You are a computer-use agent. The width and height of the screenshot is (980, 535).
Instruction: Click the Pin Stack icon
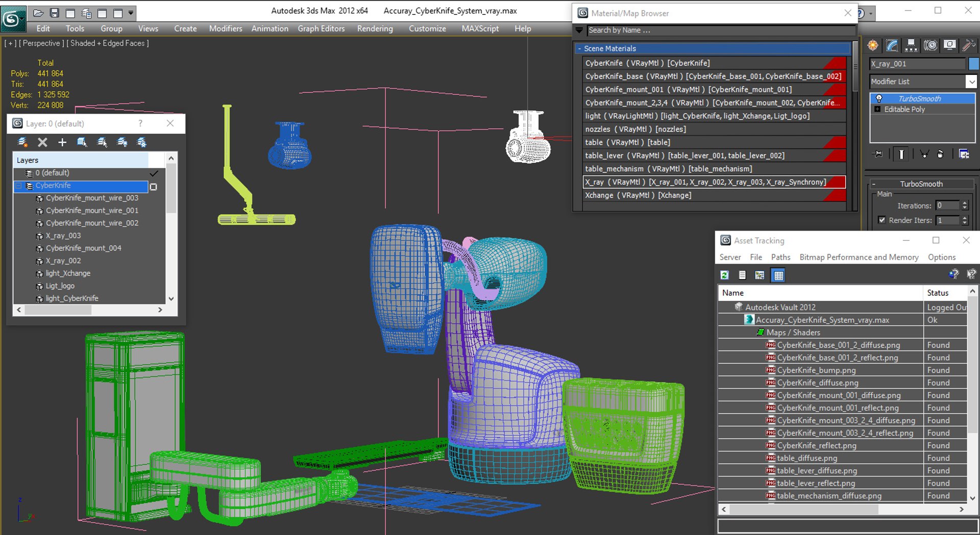coord(878,154)
